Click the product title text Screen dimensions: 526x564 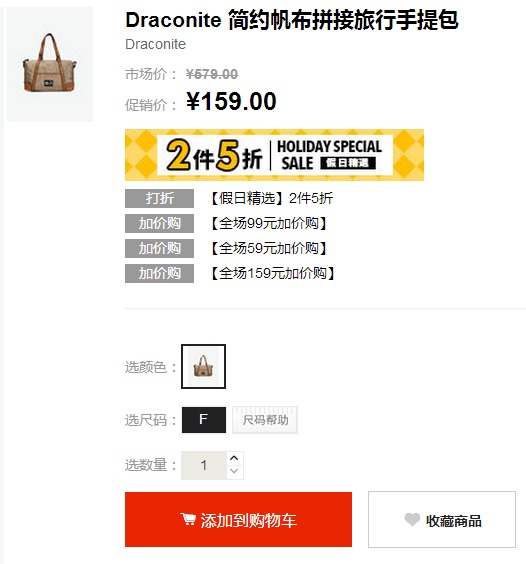(292, 20)
